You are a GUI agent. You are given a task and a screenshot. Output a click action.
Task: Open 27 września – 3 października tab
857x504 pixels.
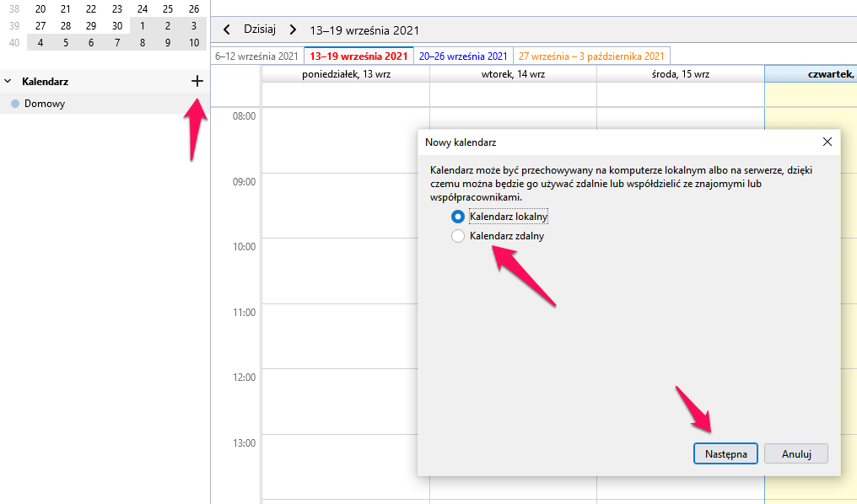591,56
